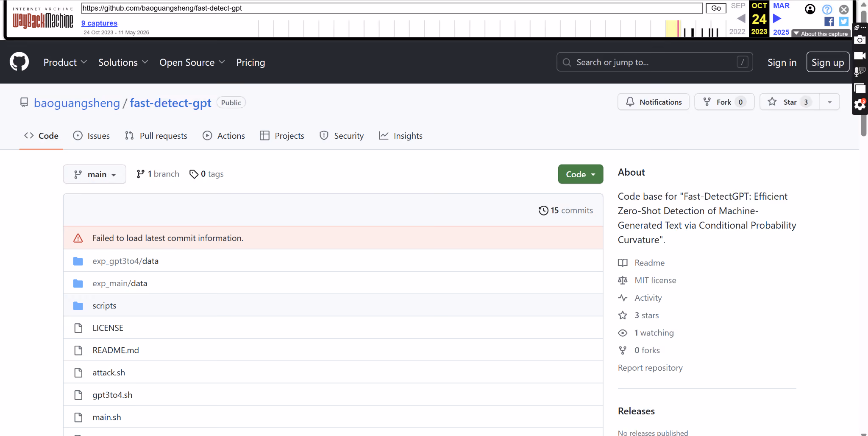Click the Notifications bell icon
Viewport: 868px width, 436px height.
[630, 102]
